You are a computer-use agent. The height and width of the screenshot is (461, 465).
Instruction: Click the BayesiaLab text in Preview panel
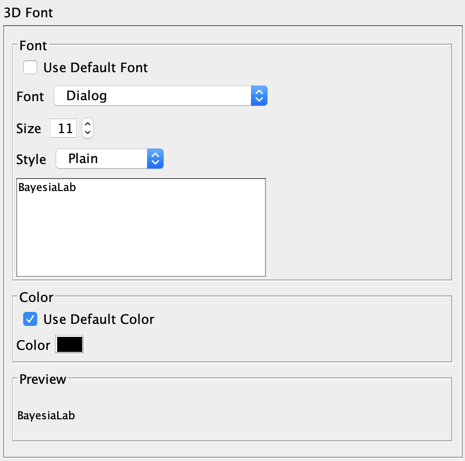coord(46,416)
